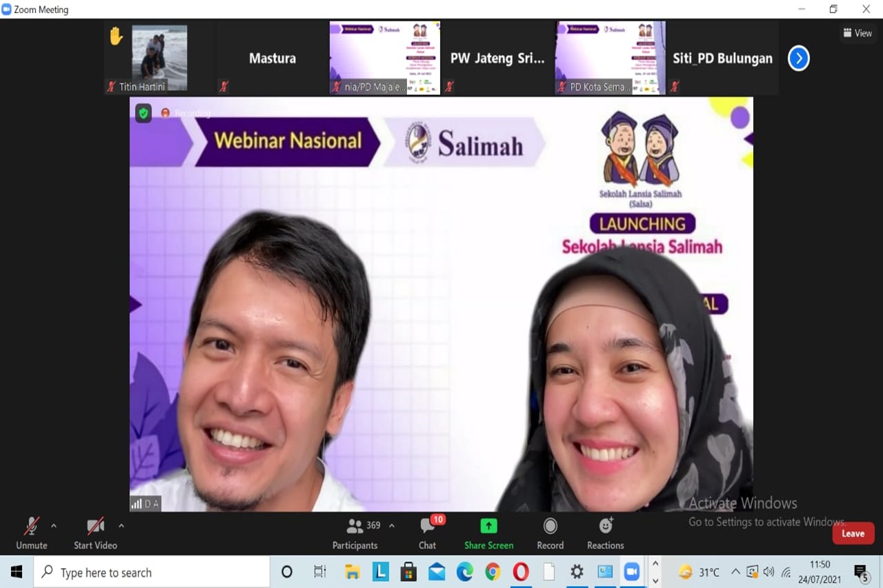Open the Chat panel

428,534
